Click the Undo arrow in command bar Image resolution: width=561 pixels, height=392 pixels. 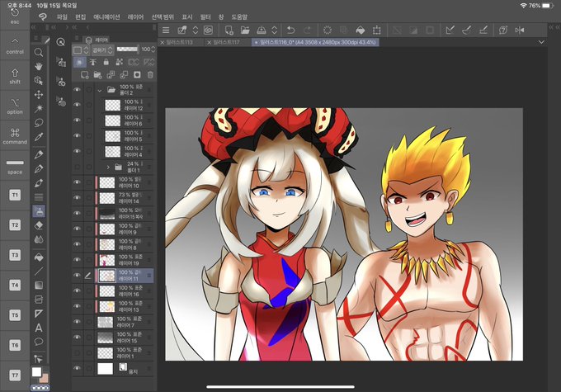point(291,30)
